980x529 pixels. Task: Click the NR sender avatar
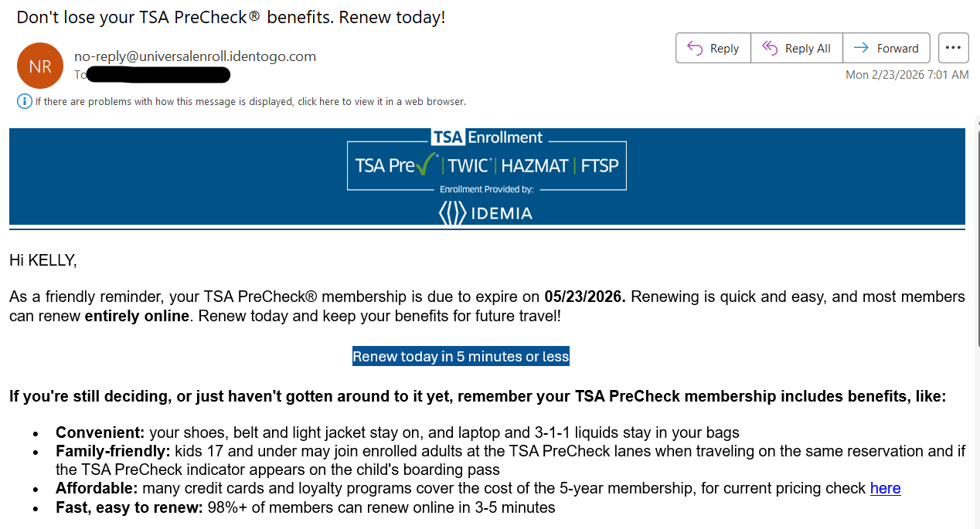point(40,66)
